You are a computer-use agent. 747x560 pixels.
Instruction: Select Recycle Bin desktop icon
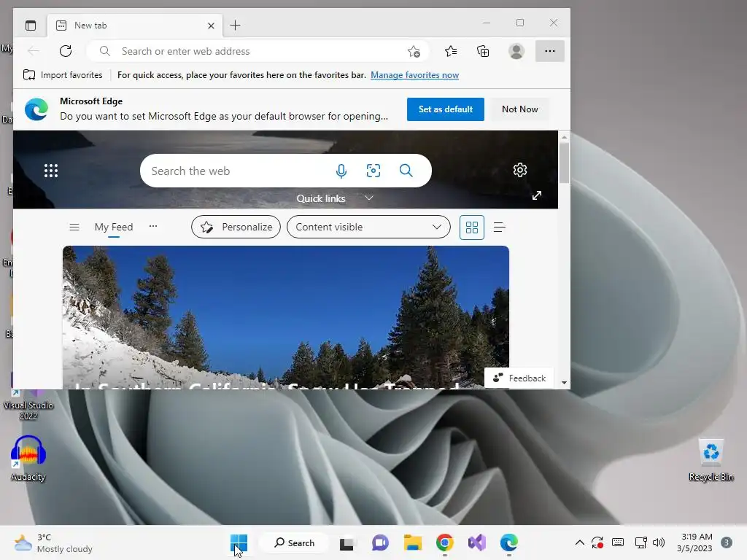tap(711, 459)
